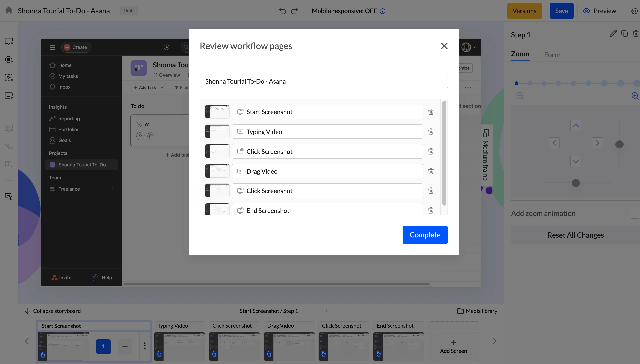Delete the End Screenshot page

tap(431, 210)
